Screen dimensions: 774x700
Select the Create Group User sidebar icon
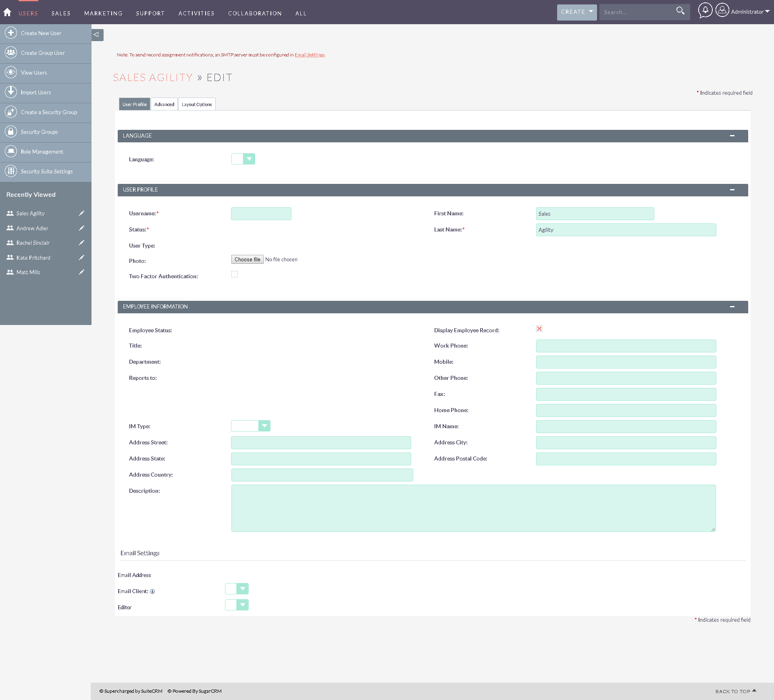coord(10,52)
